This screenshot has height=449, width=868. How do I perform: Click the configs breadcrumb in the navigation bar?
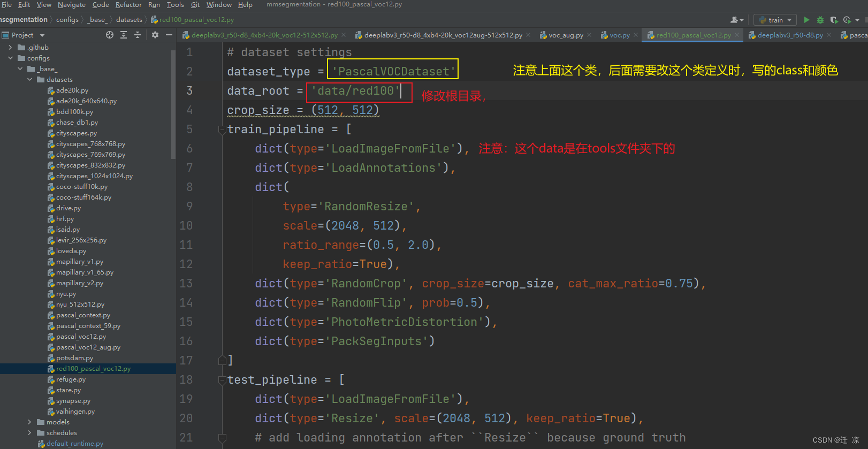[67, 20]
